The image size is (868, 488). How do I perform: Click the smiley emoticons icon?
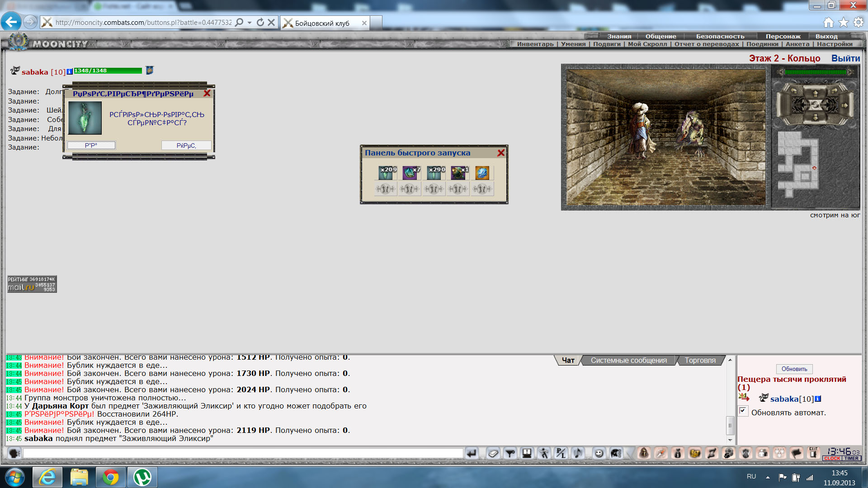tap(599, 453)
